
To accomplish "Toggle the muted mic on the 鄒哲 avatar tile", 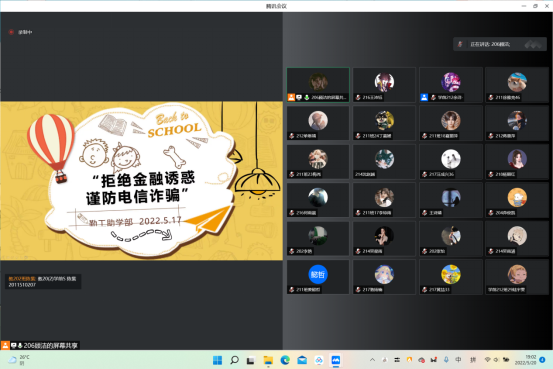I will (292, 290).
